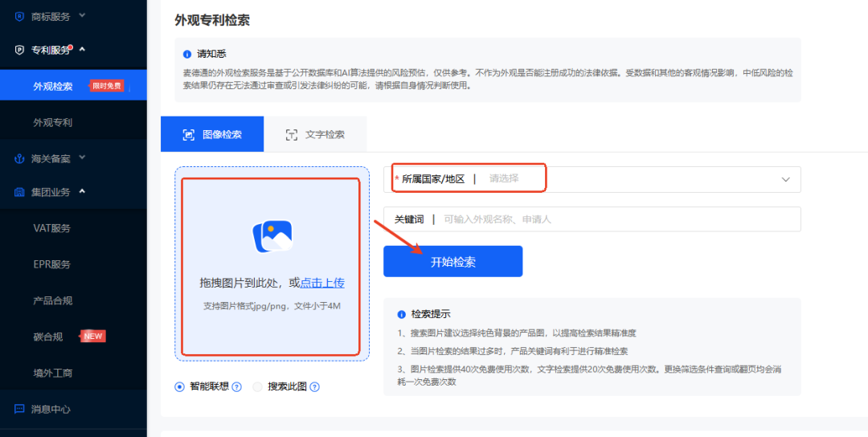Viewport: 868px width, 437px height.
Task: Click the picture upload icon in the drop zone
Action: [x=272, y=236]
